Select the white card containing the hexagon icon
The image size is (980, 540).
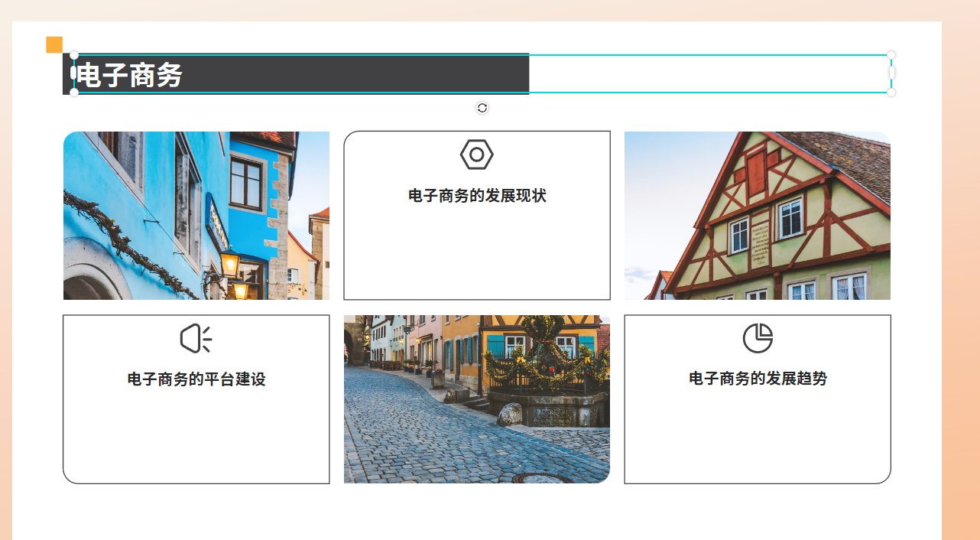point(477,260)
